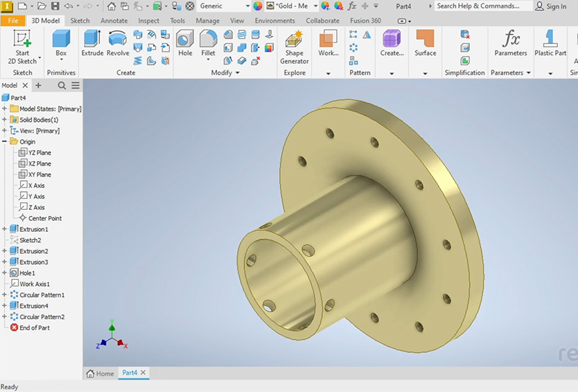Open the File menu
578x392 pixels.
click(x=13, y=21)
